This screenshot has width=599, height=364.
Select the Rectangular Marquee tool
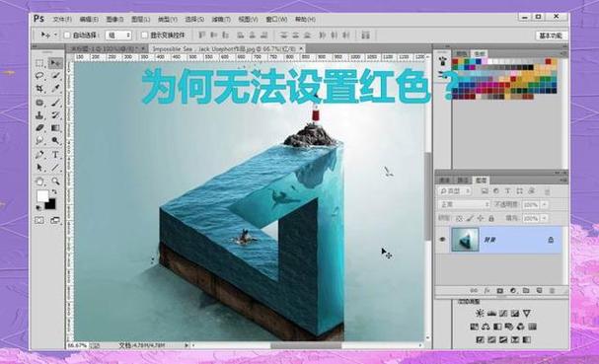click(39, 63)
